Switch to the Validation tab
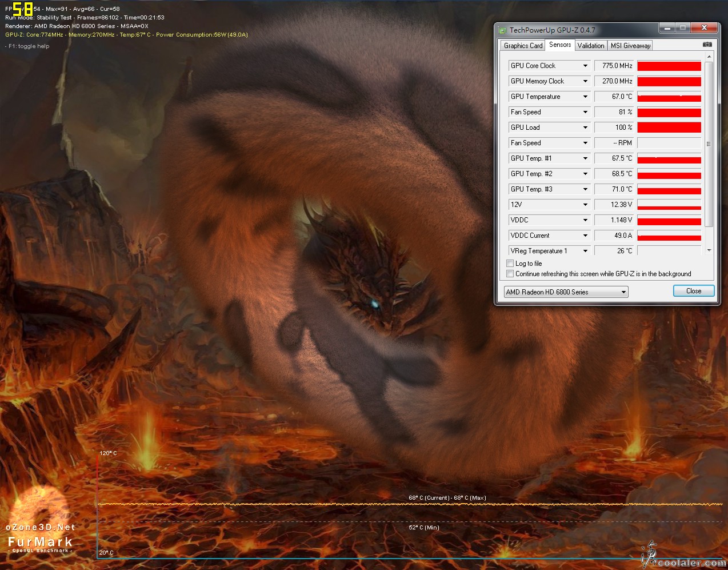The width and height of the screenshot is (728, 570). pyautogui.click(x=591, y=46)
